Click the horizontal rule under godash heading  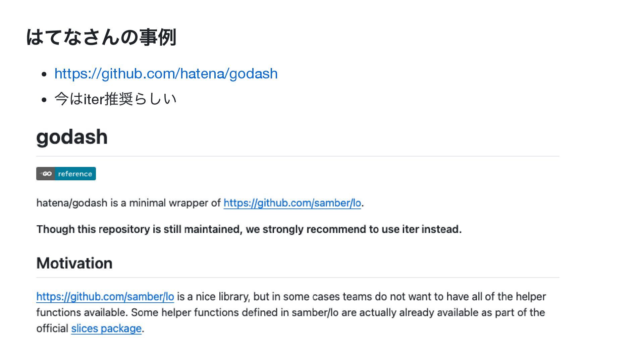pyautogui.click(x=298, y=156)
